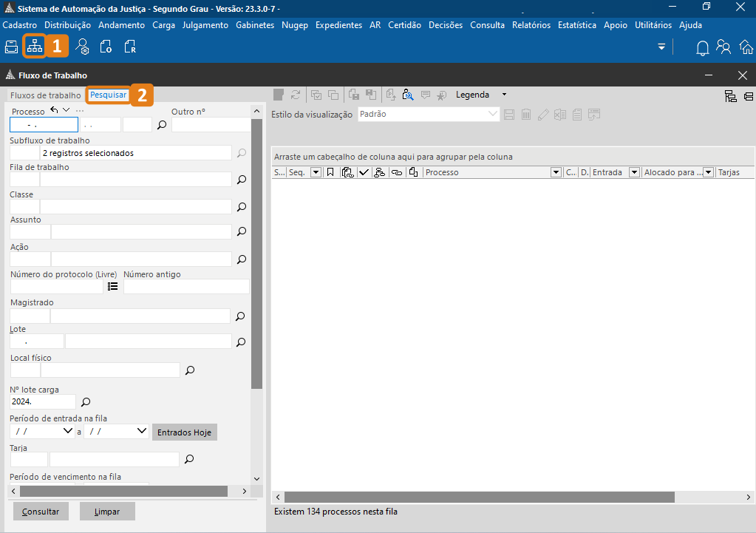Open the Utilitários menu
756x533 pixels.
(653, 25)
